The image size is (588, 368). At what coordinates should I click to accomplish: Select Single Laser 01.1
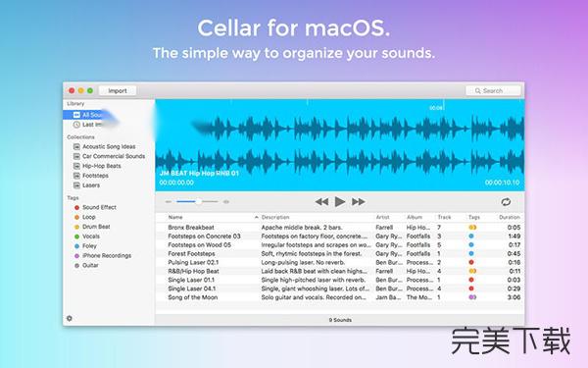(340, 280)
